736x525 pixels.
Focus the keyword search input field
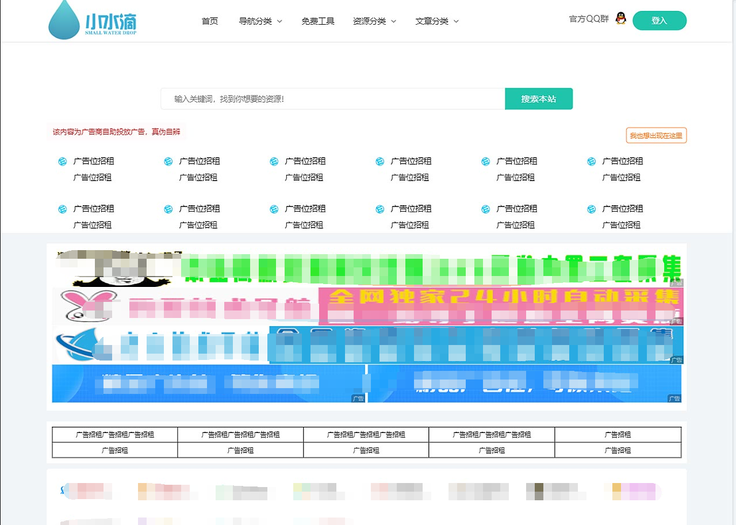(x=332, y=99)
